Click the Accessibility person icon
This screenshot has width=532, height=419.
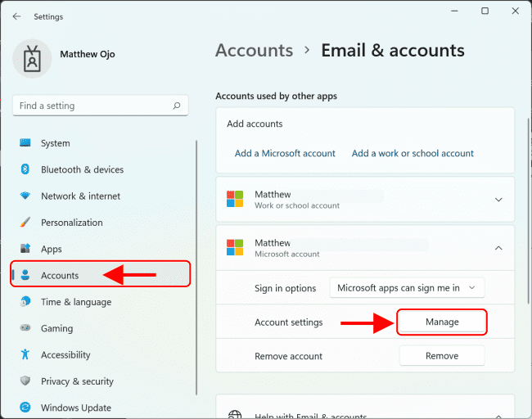pyautogui.click(x=25, y=354)
